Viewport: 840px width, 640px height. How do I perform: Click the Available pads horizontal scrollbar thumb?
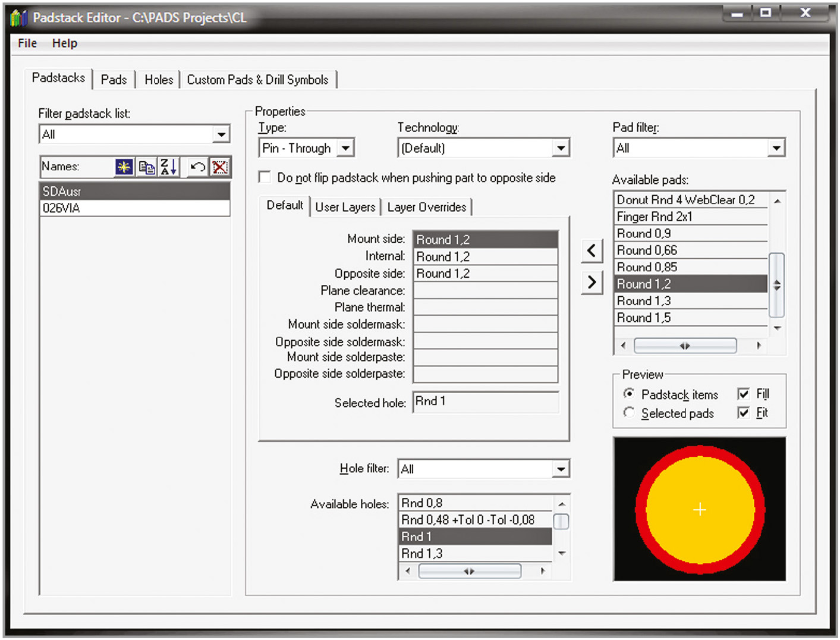point(685,346)
